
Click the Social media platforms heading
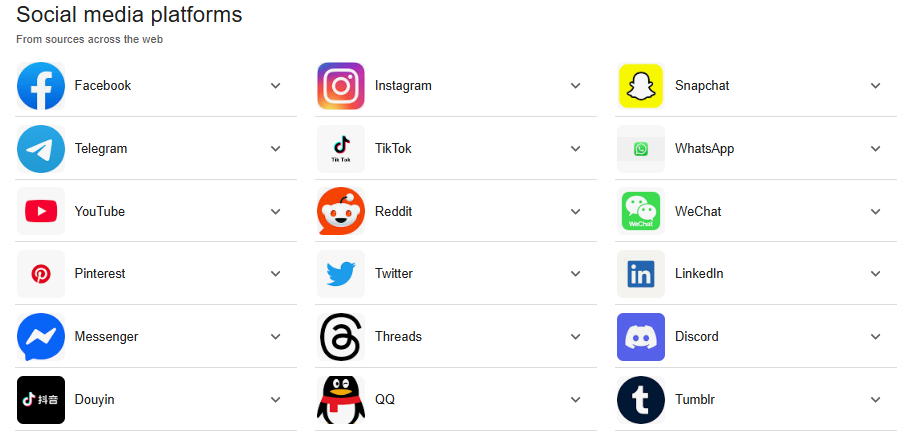[x=129, y=15]
